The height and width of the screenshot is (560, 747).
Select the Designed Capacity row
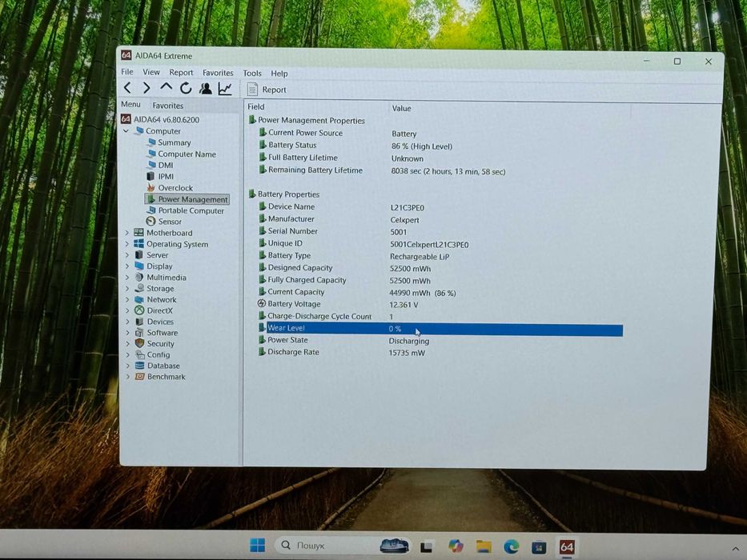(x=345, y=268)
